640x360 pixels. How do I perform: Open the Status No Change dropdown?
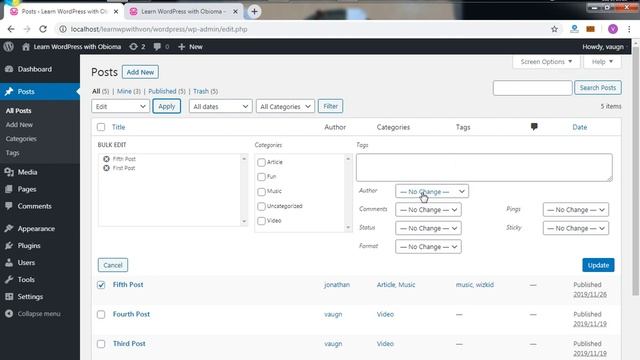pyautogui.click(x=428, y=228)
